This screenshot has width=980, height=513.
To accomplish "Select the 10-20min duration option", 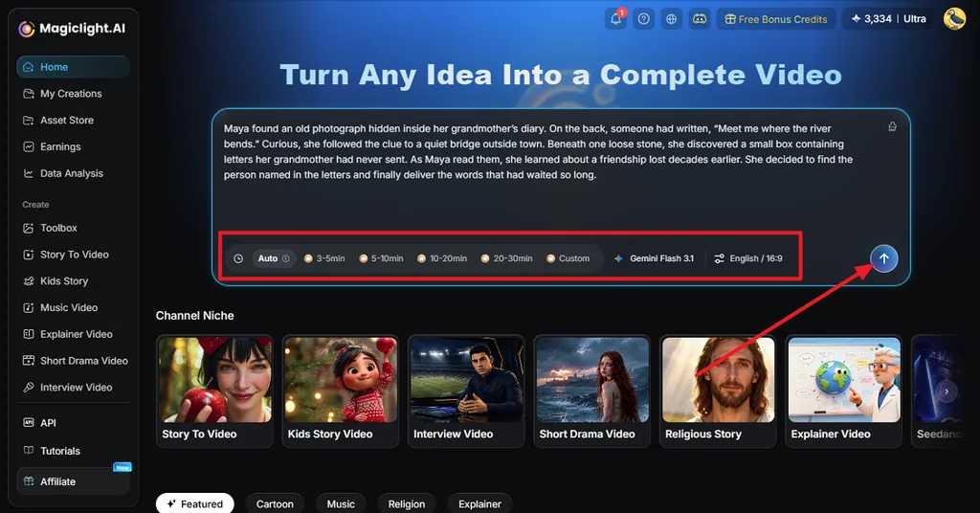I will pos(442,258).
